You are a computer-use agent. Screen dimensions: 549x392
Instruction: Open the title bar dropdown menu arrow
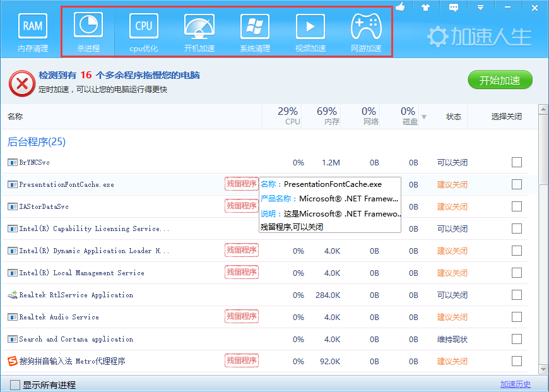tap(480, 8)
